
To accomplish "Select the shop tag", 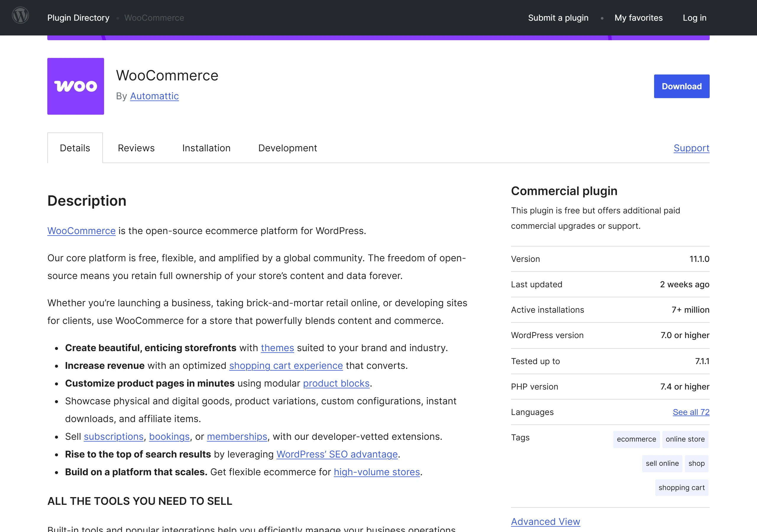I will tap(696, 463).
